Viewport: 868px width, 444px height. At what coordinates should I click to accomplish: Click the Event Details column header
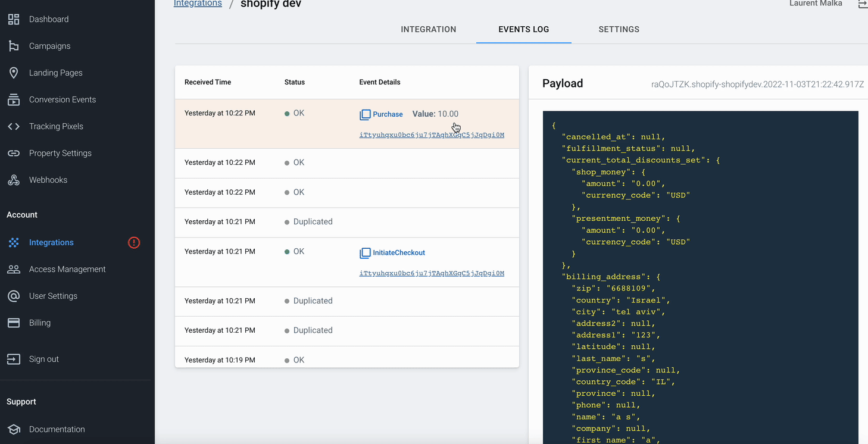380,82
